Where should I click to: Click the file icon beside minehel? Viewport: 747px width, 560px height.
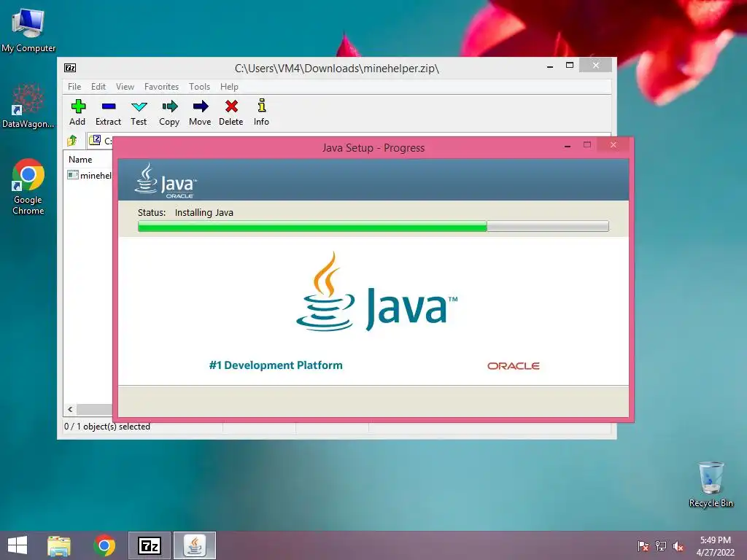[x=72, y=175]
